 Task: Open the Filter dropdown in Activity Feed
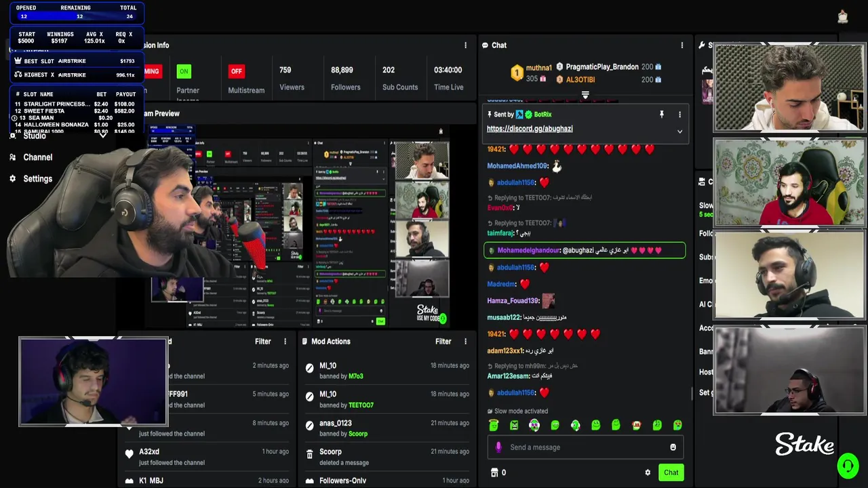tap(262, 342)
